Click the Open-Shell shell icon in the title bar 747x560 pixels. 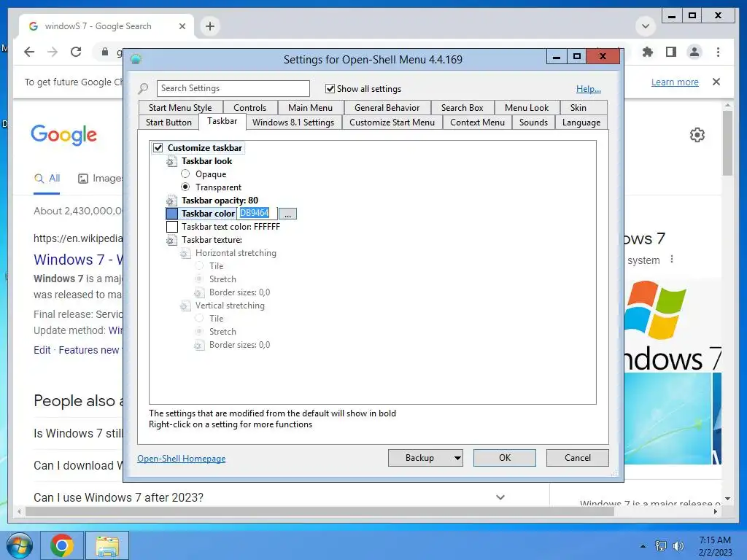[x=136, y=59]
